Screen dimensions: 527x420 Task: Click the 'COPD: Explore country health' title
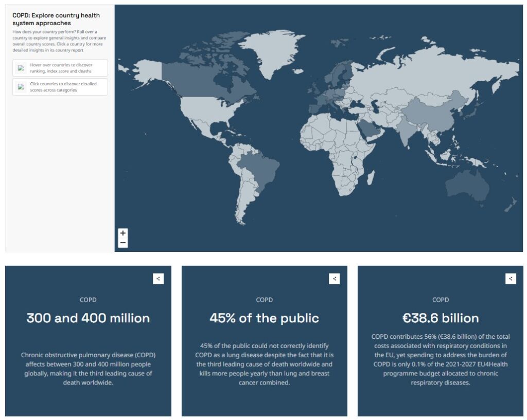(x=56, y=19)
